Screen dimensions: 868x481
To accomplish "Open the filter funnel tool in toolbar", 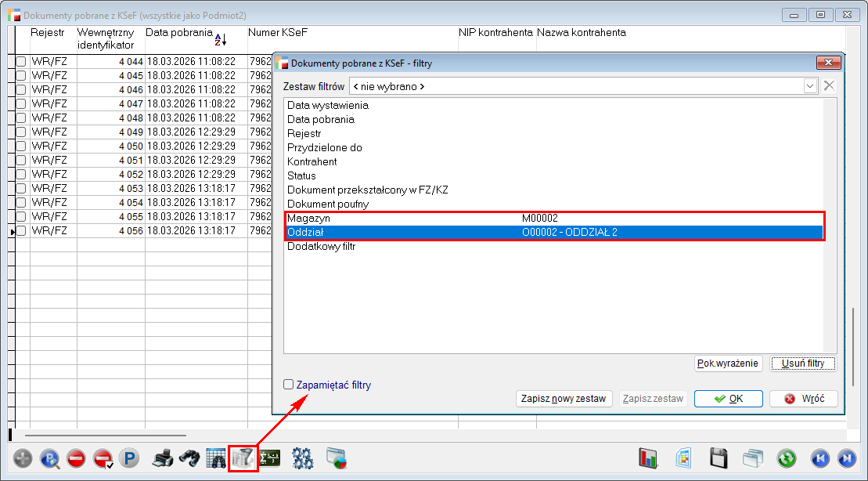I will (x=243, y=458).
